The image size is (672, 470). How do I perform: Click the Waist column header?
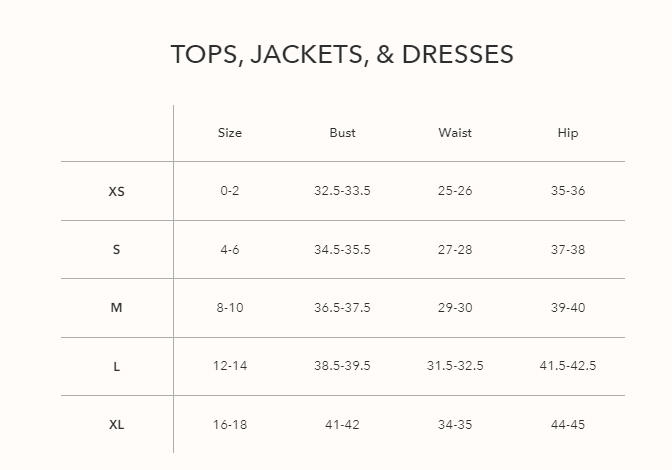click(455, 133)
